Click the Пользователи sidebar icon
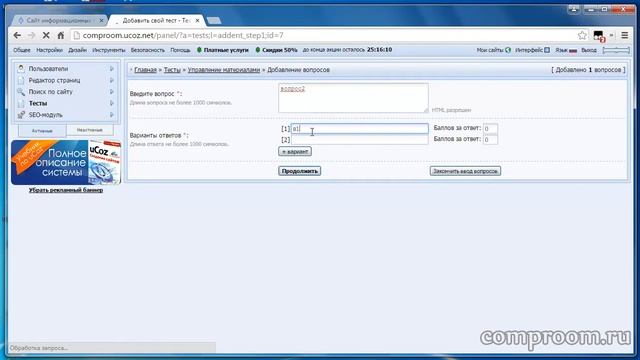The image size is (640, 360). click(21, 69)
